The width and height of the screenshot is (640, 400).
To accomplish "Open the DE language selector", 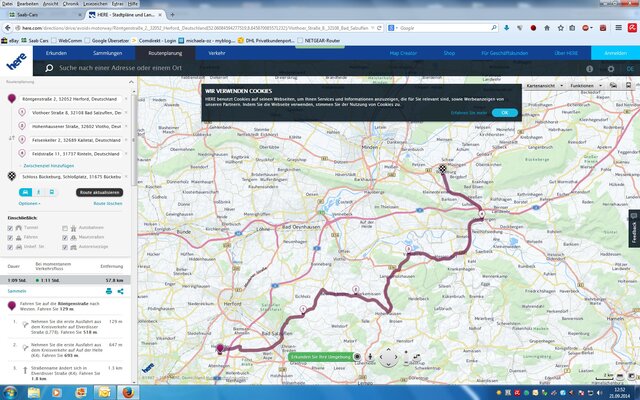I will (630, 69).
